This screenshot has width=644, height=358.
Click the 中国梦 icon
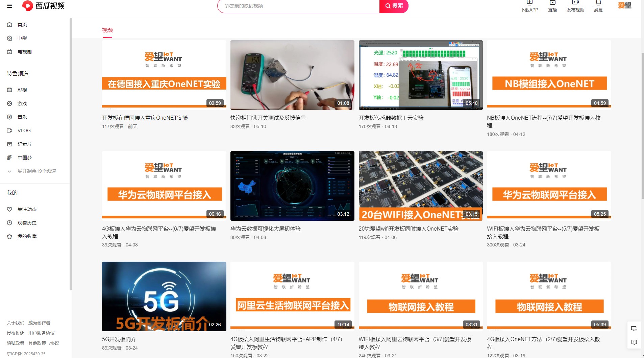pyautogui.click(x=9, y=158)
